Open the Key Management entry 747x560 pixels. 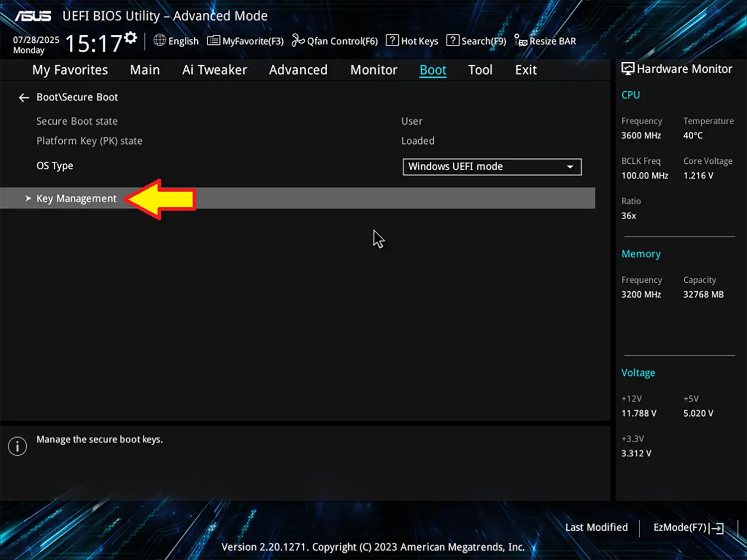297,198
